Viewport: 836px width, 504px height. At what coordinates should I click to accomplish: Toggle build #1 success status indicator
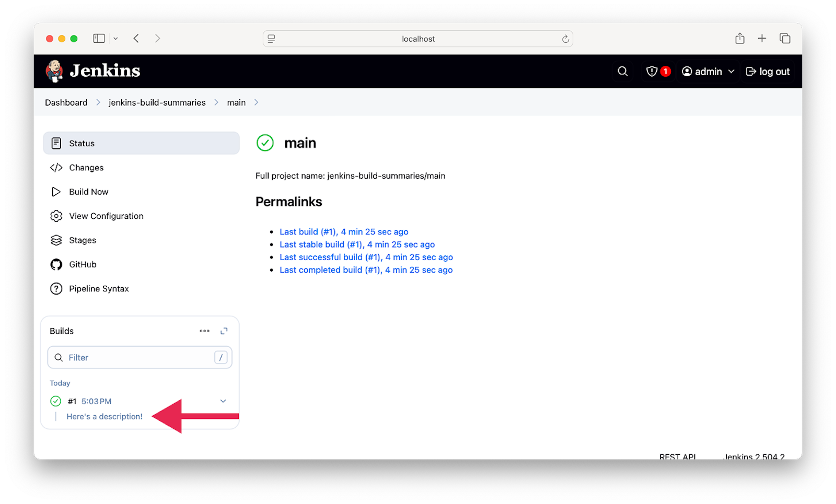click(x=55, y=401)
